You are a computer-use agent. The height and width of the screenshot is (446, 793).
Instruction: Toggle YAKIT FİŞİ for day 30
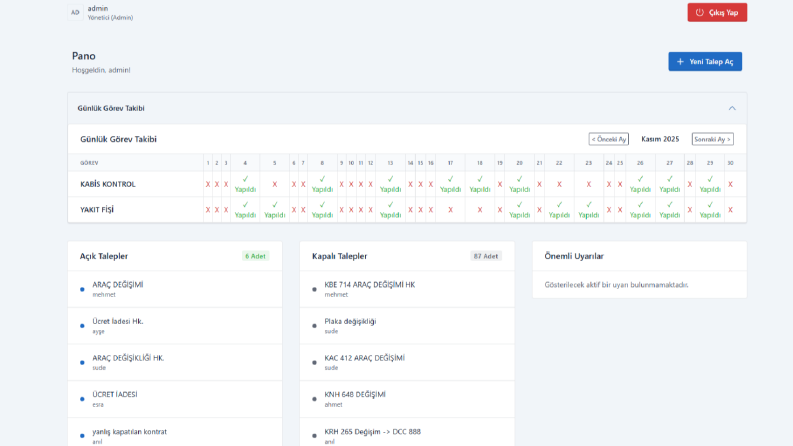pos(730,210)
